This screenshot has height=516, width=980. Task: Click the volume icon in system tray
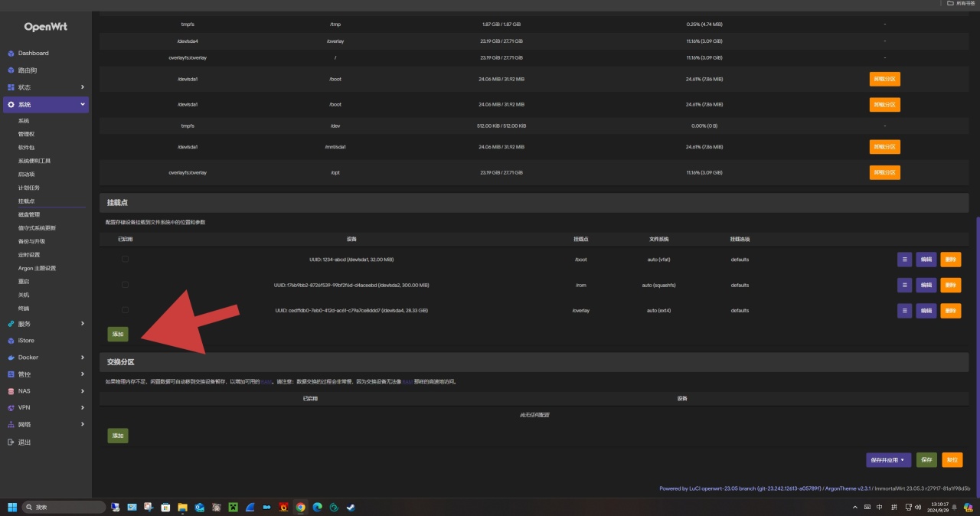coord(918,507)
